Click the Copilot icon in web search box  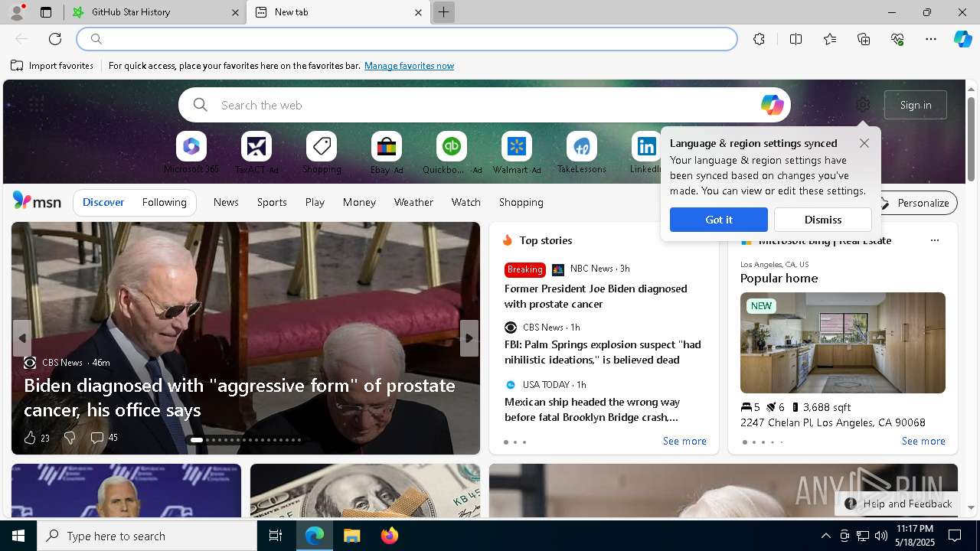coord(772,105)
